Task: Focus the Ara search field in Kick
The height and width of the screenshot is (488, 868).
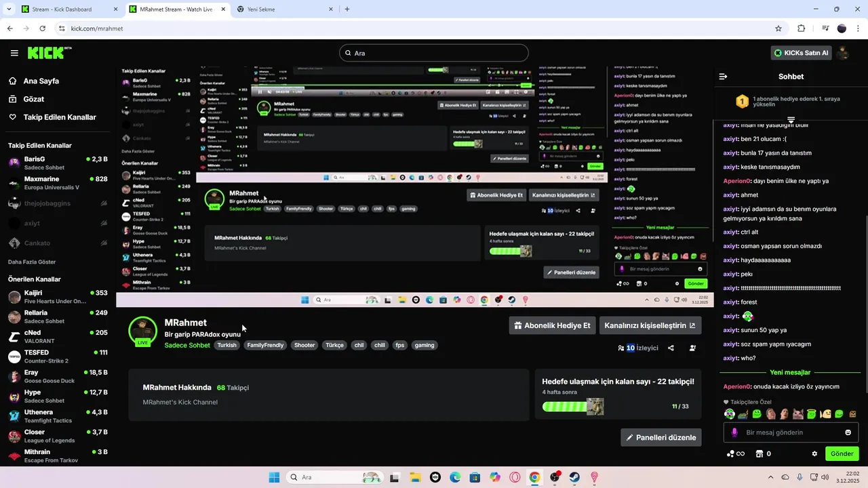Action: tap(434, 53)
